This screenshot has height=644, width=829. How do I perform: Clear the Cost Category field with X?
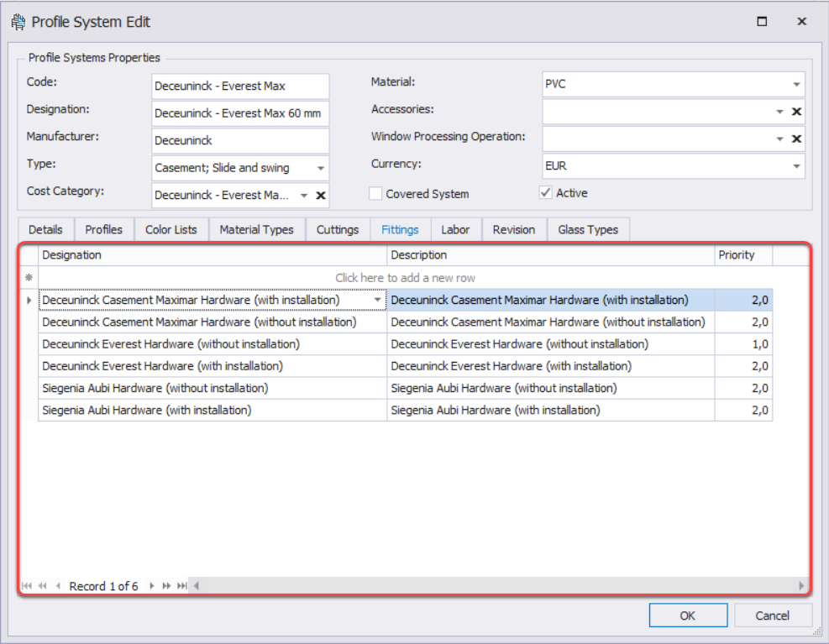(320, 196)
